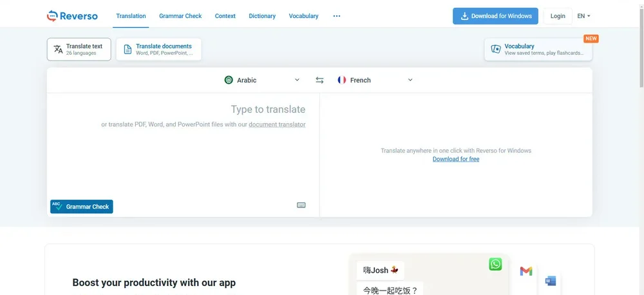This screenshot has width=644, height=295.
Task: Click the NEW badge on Vocabulary
Action: click(591, 39)
